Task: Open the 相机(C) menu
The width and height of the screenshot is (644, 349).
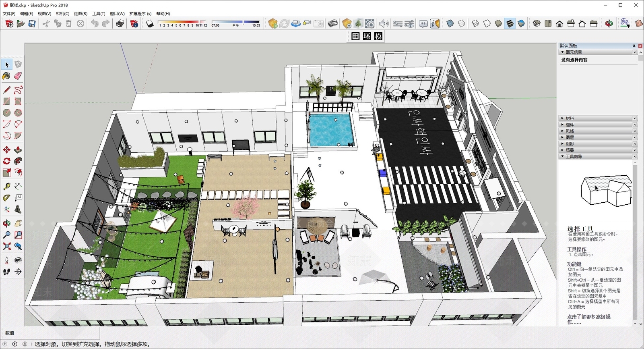Action: (62, 14)
